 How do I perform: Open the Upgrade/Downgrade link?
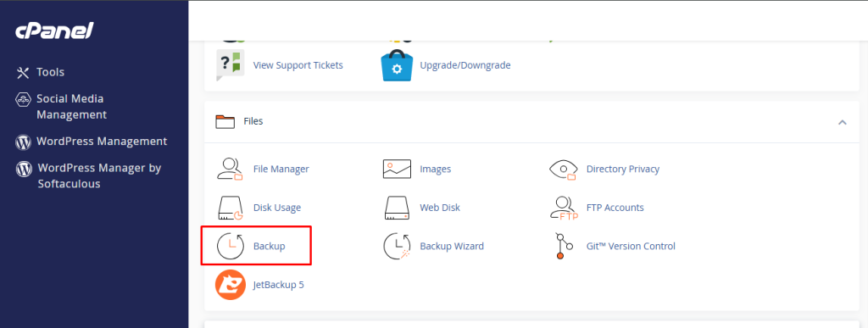[x=465, y=65]
